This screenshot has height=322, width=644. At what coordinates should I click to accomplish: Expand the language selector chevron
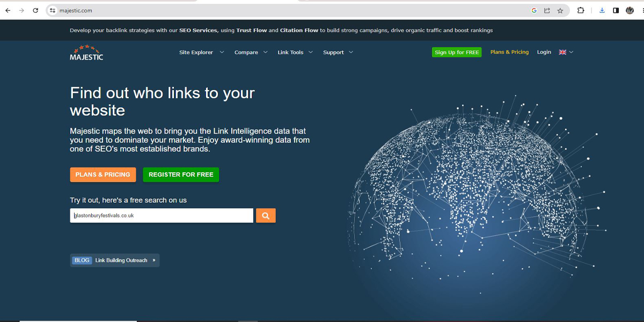click(571, 52)
